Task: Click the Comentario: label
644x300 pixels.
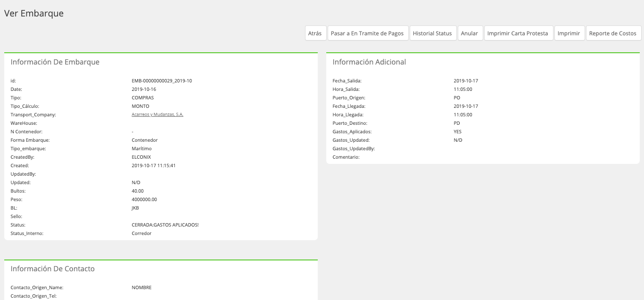Action: 346,157
